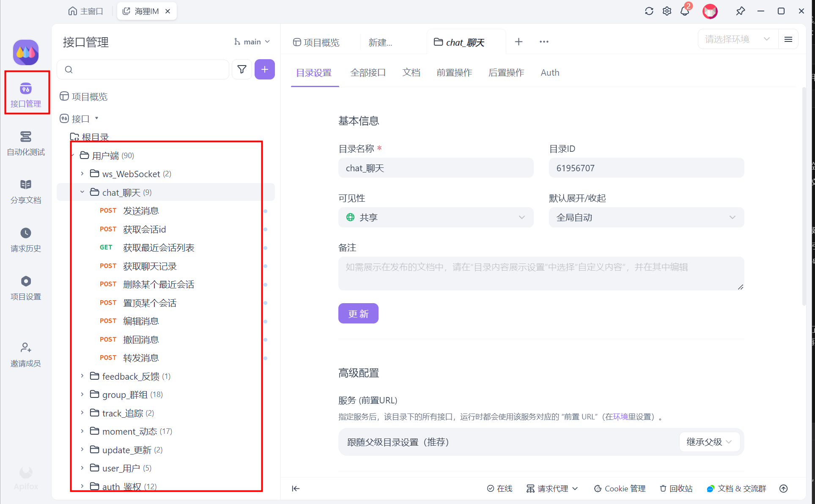This screenshot has height=504, width=815.
Task: Open the tab more options ellipsis
Action: tap(544, 42)
